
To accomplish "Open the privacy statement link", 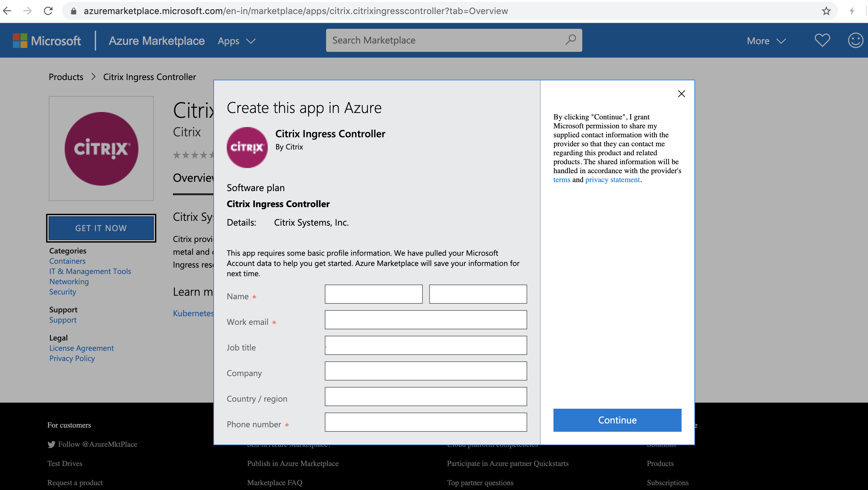I will point(612,180).
